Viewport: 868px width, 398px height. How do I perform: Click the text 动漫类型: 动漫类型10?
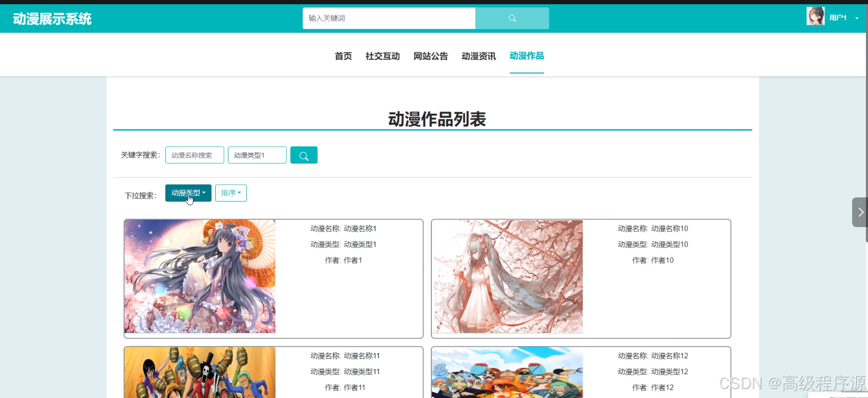pyautogui.click(x=653, y=245)
